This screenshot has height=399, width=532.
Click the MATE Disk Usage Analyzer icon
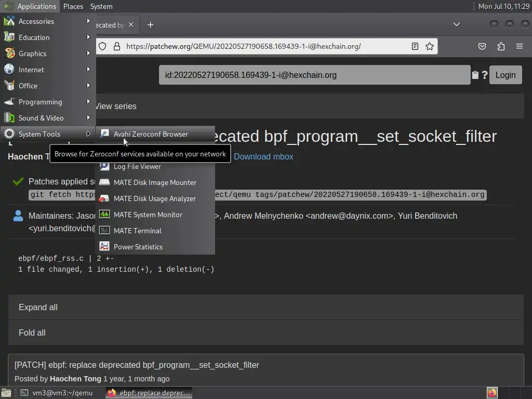click(x=104, y=198)
